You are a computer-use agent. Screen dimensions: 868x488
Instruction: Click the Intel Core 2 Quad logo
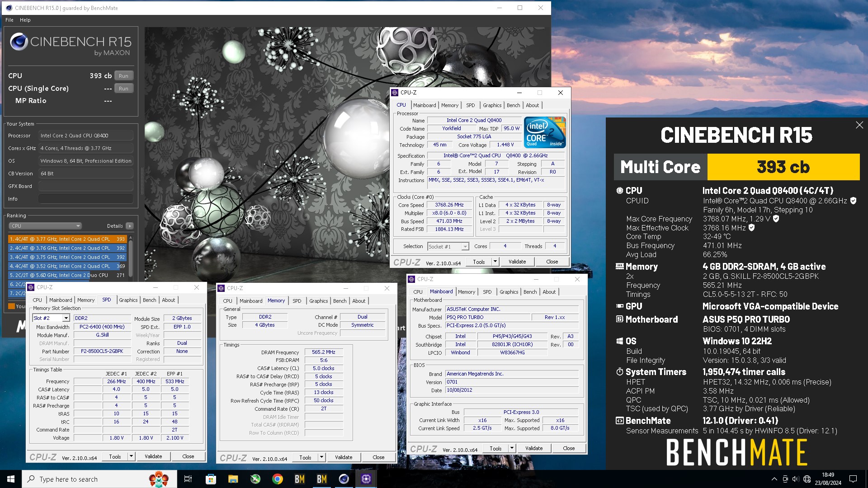tap(545, 132)
